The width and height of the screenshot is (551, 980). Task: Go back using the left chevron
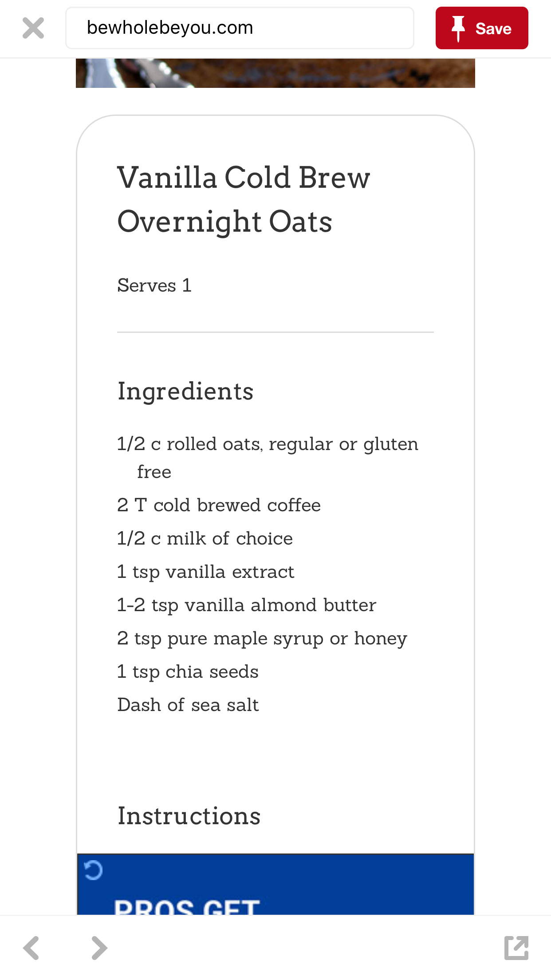[31, 948]
